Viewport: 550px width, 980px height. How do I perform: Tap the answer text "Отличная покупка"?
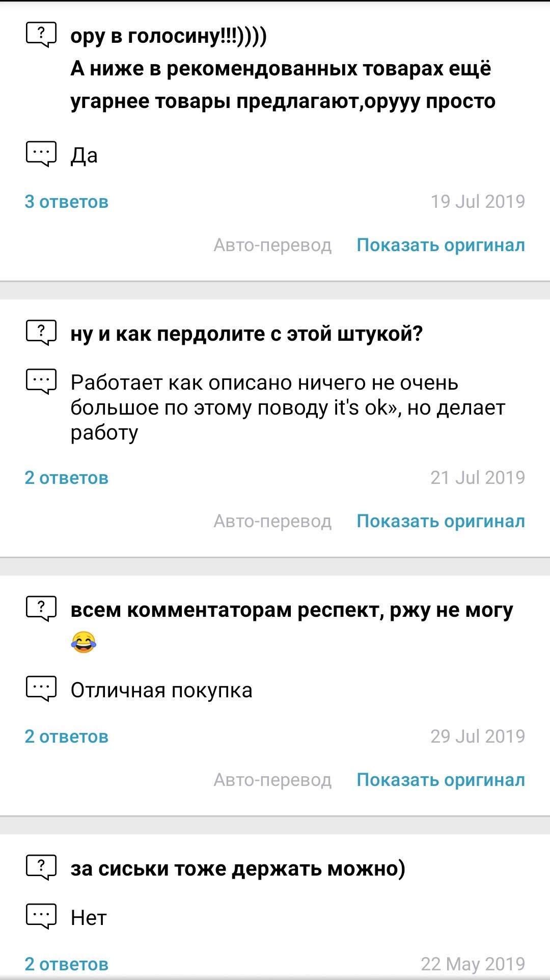click(161, 690)
